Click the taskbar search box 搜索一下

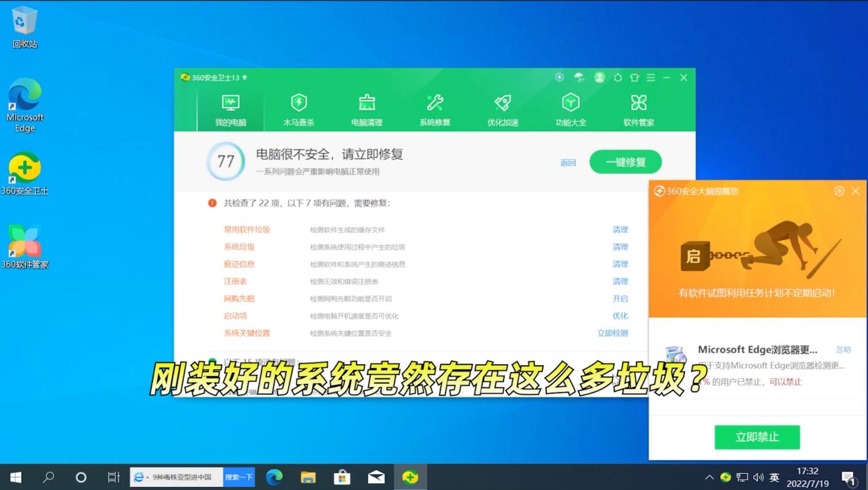coord(239,476)
